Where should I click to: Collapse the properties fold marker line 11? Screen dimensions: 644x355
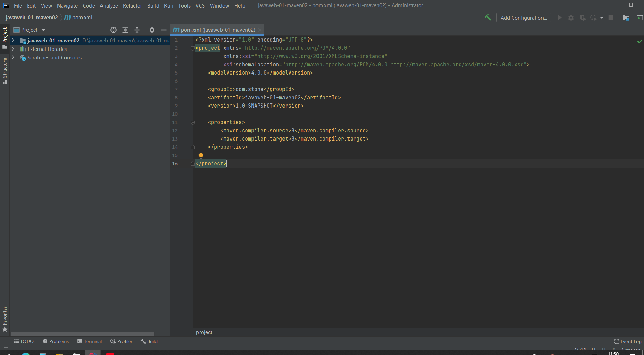(193, 122)
